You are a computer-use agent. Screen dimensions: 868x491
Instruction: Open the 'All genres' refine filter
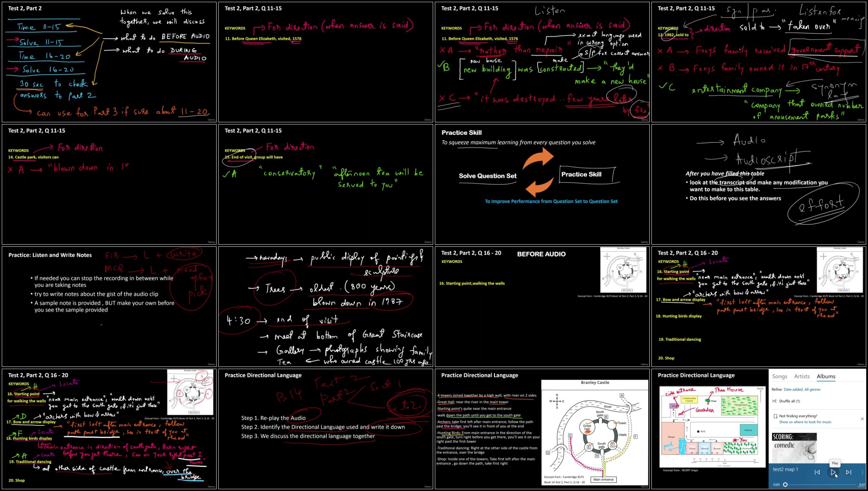tap(813, 389)
